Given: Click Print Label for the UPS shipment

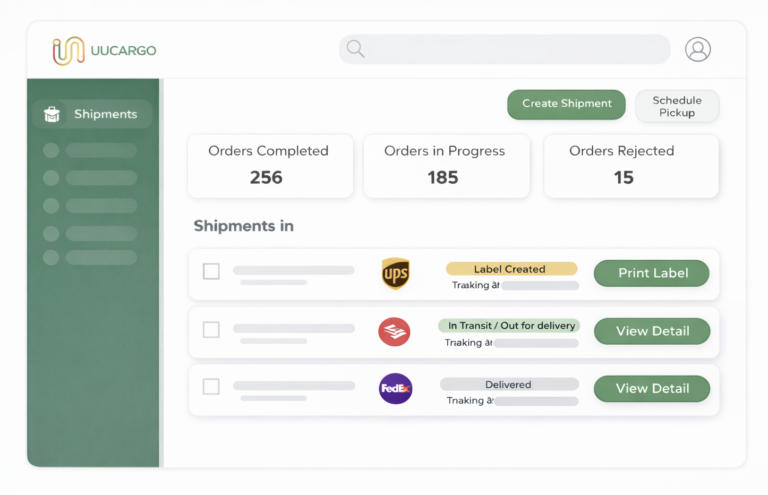Looking at the screenshot, I should [x=651, y=273].
